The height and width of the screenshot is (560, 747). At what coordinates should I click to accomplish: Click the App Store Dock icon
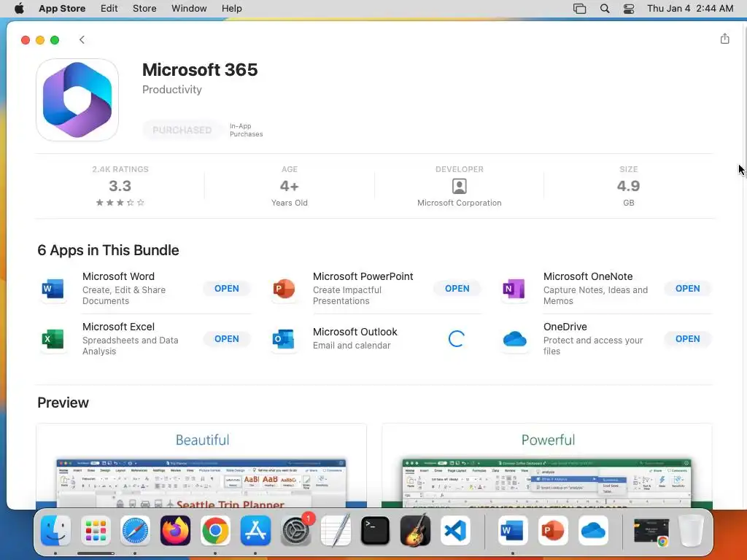point(255,531)
